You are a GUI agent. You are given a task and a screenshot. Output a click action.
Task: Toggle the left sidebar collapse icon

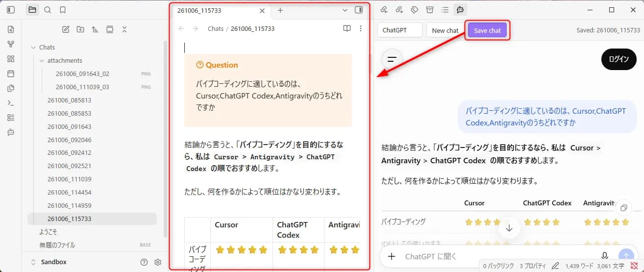[11, 10]
